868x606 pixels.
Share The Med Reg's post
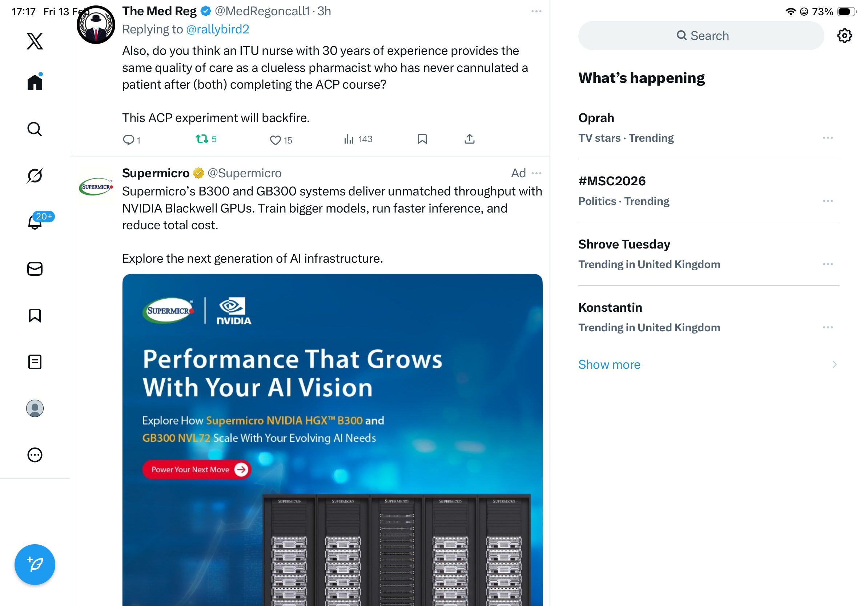coord(469,139)
